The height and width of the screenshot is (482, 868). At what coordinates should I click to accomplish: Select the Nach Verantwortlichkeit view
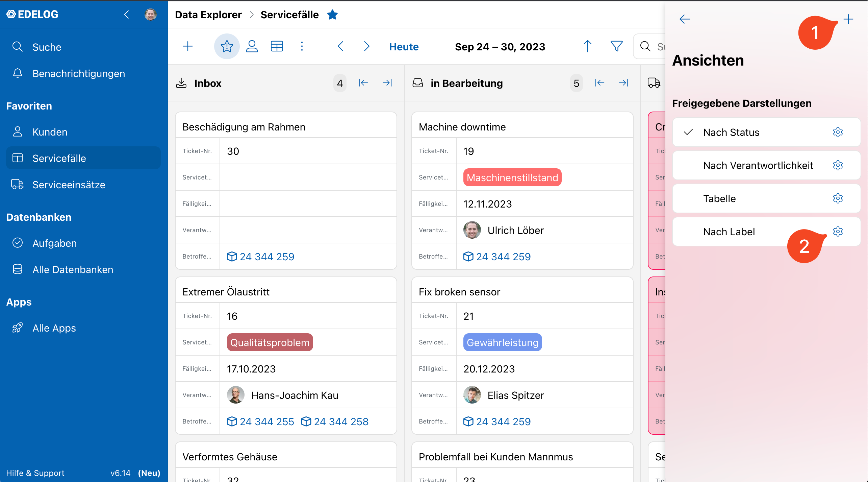coord(766,165)
